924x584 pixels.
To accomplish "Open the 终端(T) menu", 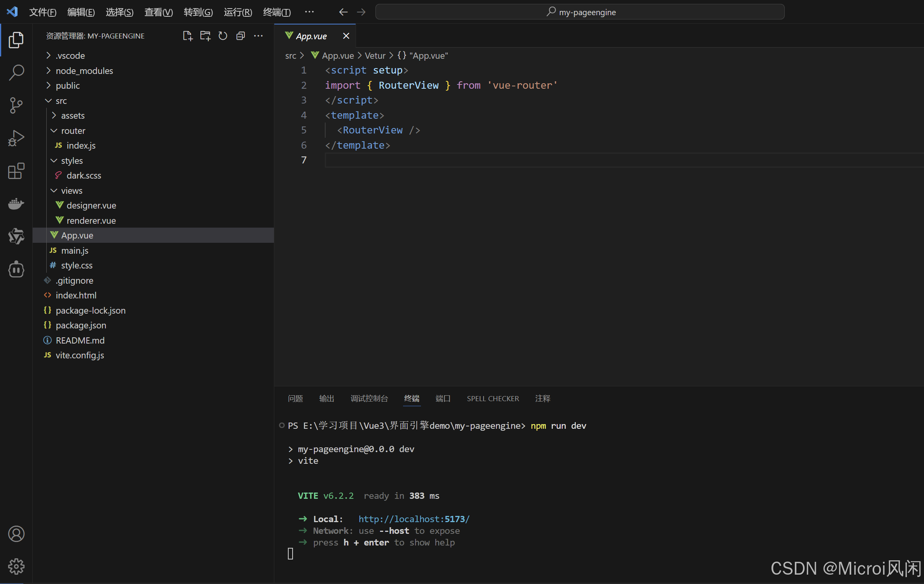I will (277, 12).
